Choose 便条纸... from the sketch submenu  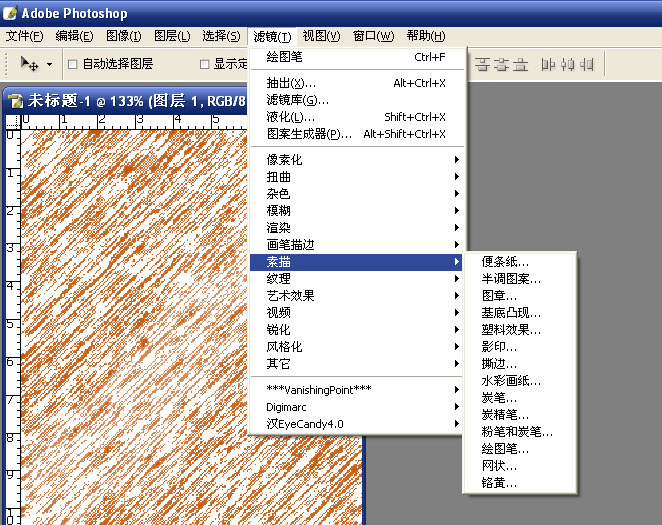click(x=520, y=262)
